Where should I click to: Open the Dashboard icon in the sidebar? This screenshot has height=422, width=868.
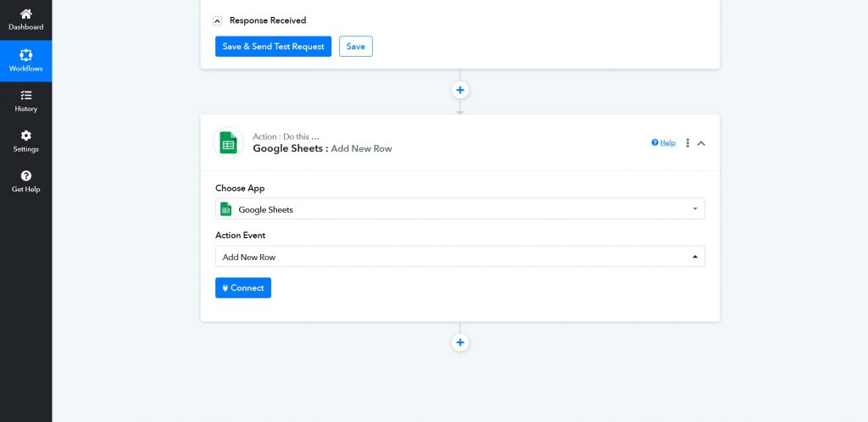click(25, 14)
